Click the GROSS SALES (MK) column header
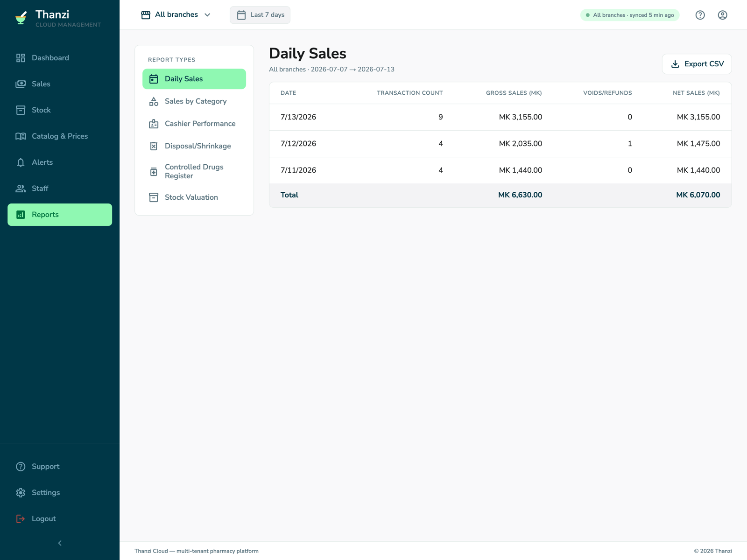Viewport: 747px width, 560px height. tap(514, 93)
